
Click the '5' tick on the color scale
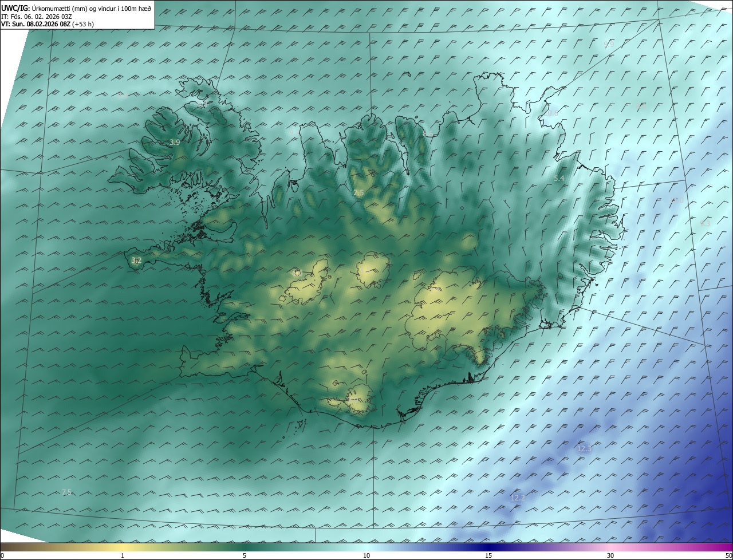[245, 555]
